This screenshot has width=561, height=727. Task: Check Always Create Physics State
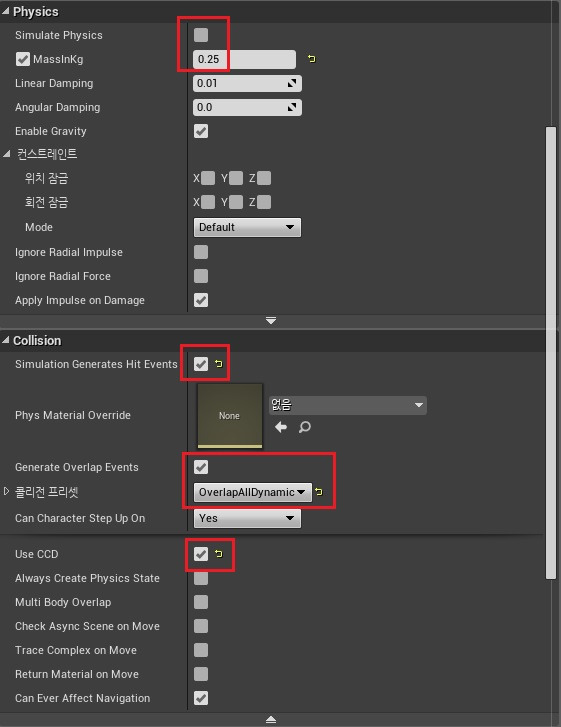point(201,578)
